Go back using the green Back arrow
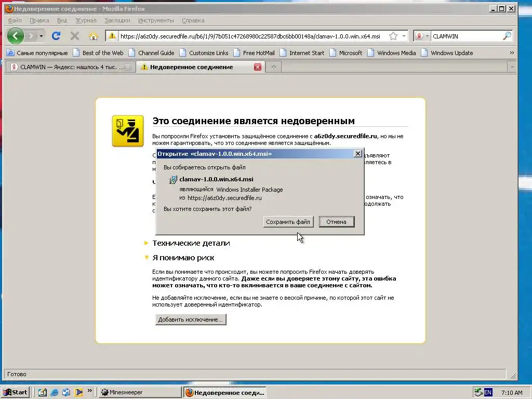This screenshot has height=399, width=532. tap(15, 36)
